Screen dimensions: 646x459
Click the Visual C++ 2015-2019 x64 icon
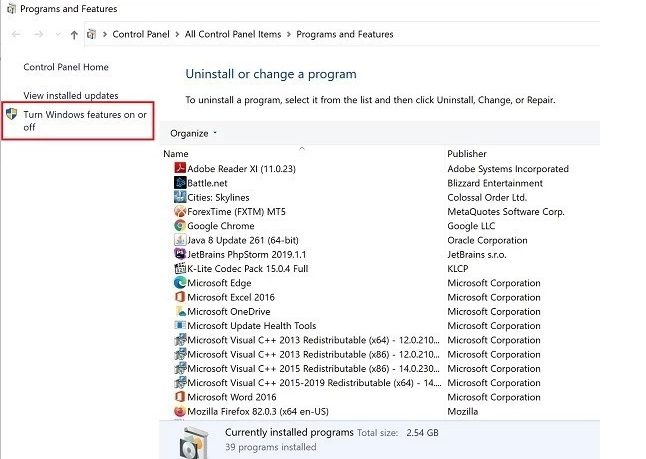click(x=180, y=382)
